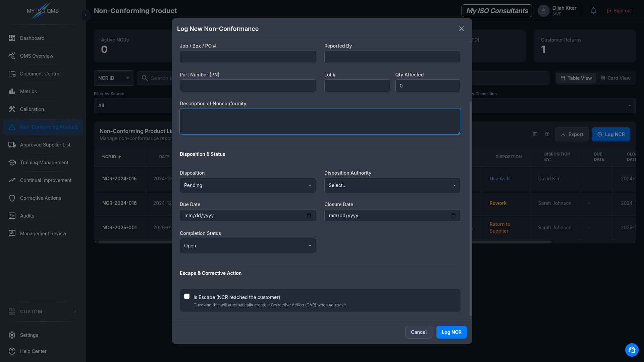Open the Disposition dropdown showing Pending
644x362 pixels.
coord(248,185)
